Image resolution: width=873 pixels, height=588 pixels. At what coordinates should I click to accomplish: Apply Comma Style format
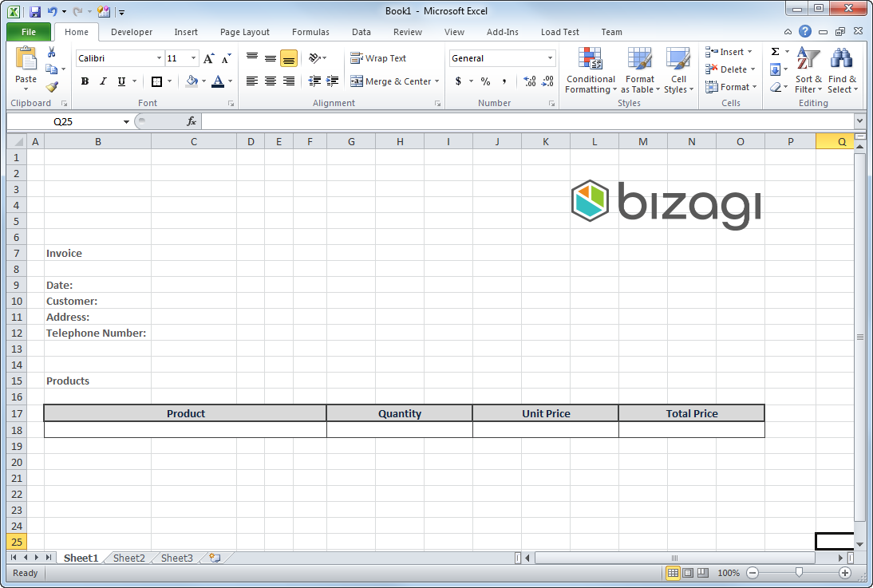(x=504, y=81)
